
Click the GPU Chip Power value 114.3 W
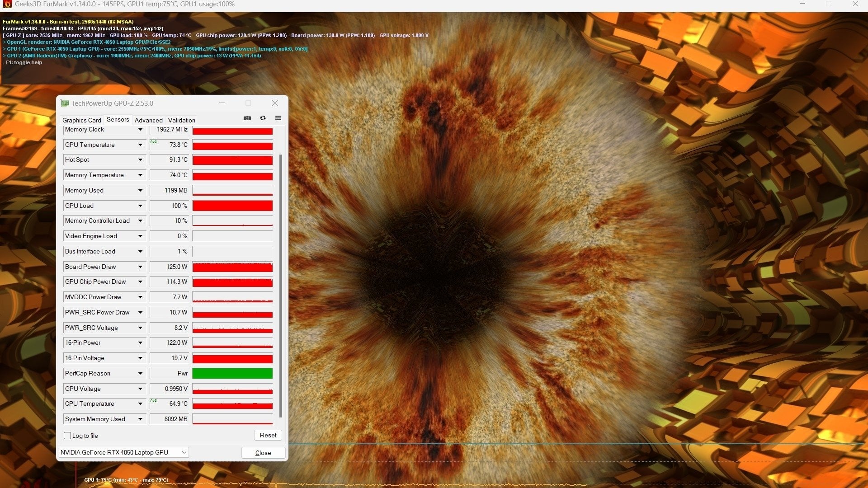click(169, 282)
